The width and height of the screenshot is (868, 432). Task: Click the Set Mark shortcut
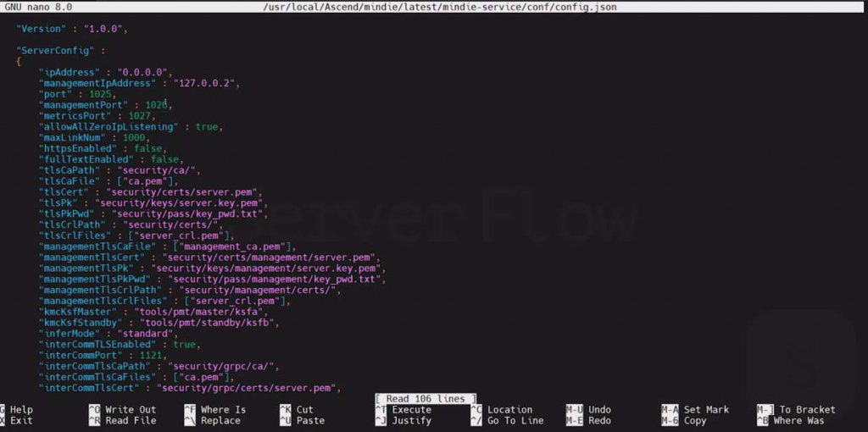[x=706, y=410]
